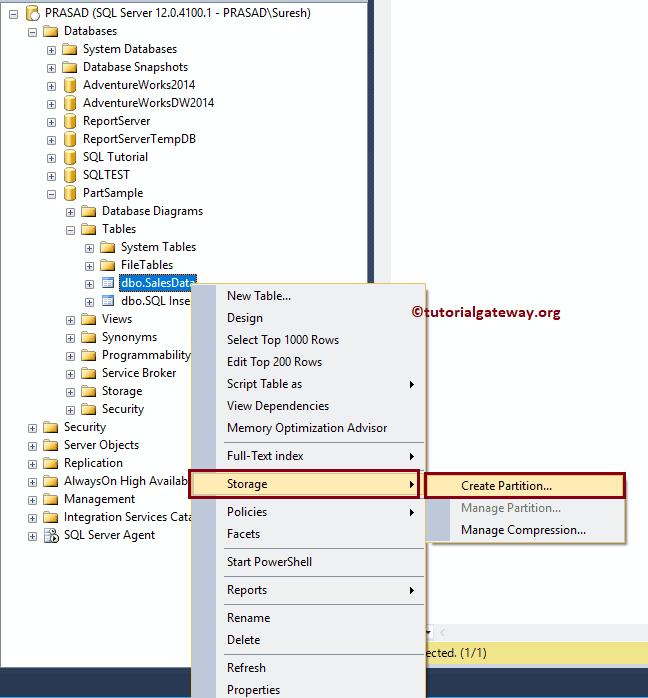Click the ReportServer database icon
This screenshot has width=648, height=698.
pyautogui.click(x=70, y=121)
